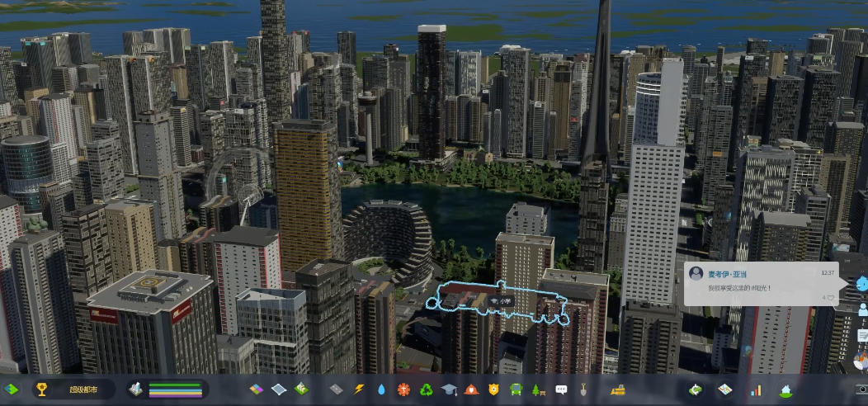Open profile link 麦考伊·亚当 in chirp
Viewport: 868px width, 406px height.
728,274
